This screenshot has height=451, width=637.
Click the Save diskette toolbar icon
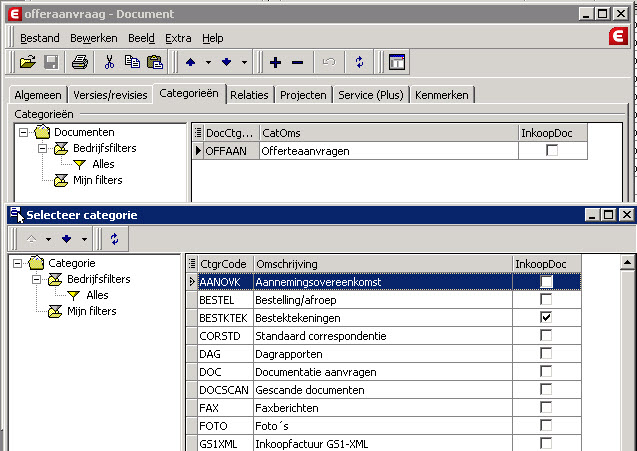(x=51, y=62)
